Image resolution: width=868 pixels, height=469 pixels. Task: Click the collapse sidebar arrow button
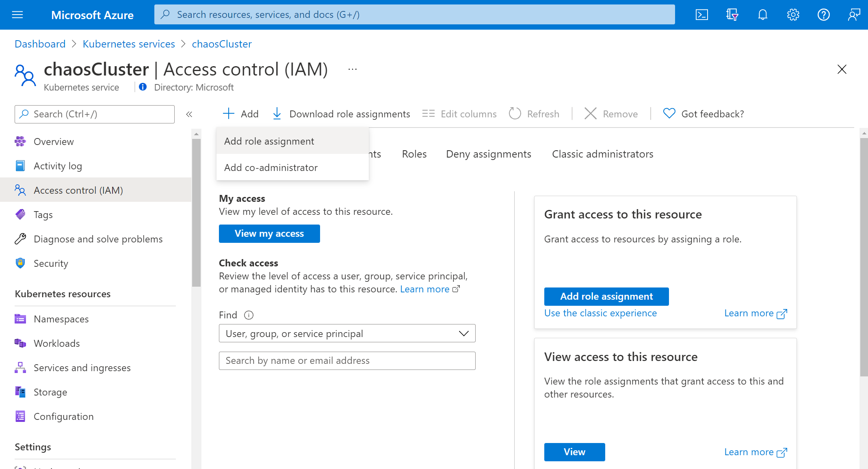click(x=189, y=114)
